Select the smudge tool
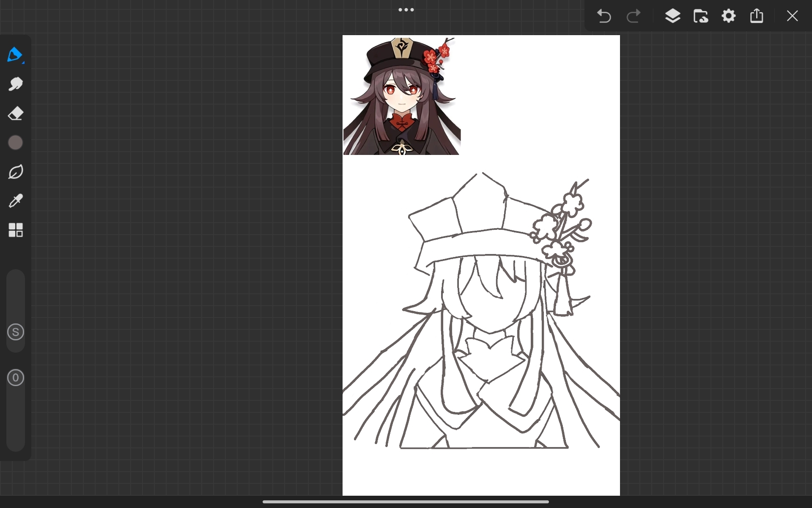Screen dimensions: 812x508 pos(15,84)
